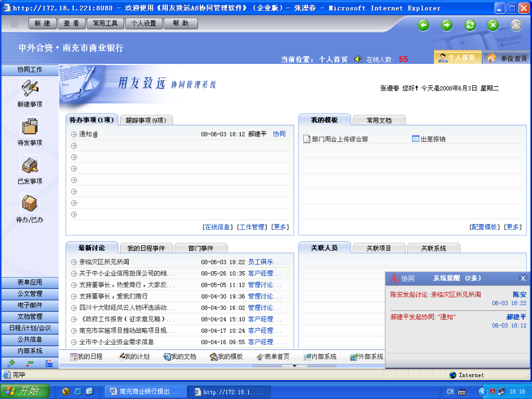This screenshot has width=532, height=399.
Task: Mute the online sound speaker icon
Action: [x=358, y=59]
